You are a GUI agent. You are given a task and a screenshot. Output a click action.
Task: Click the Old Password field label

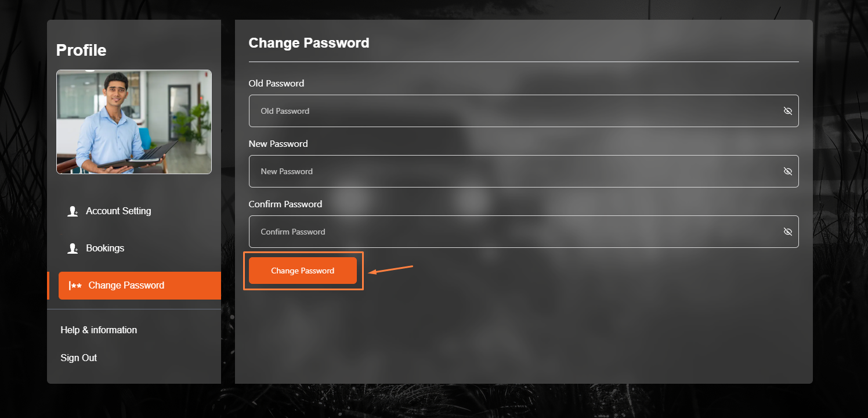[276, 84]
